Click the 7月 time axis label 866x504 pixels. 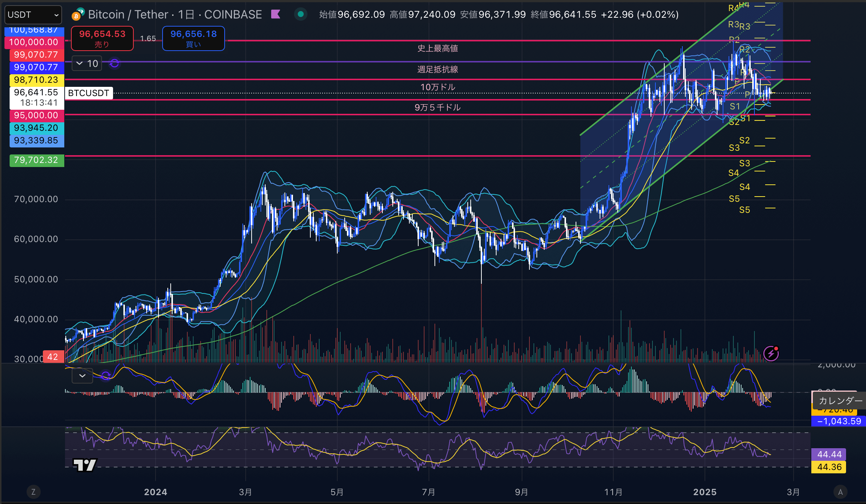[429, 492]
